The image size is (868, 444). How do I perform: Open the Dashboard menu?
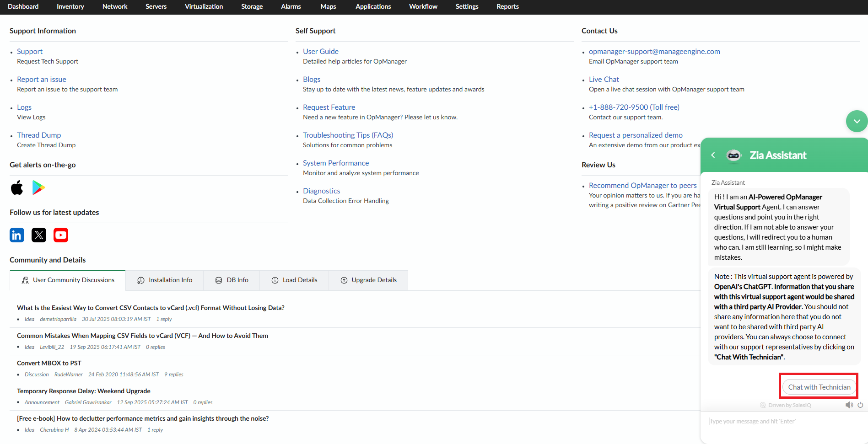(x=23, y=6)
